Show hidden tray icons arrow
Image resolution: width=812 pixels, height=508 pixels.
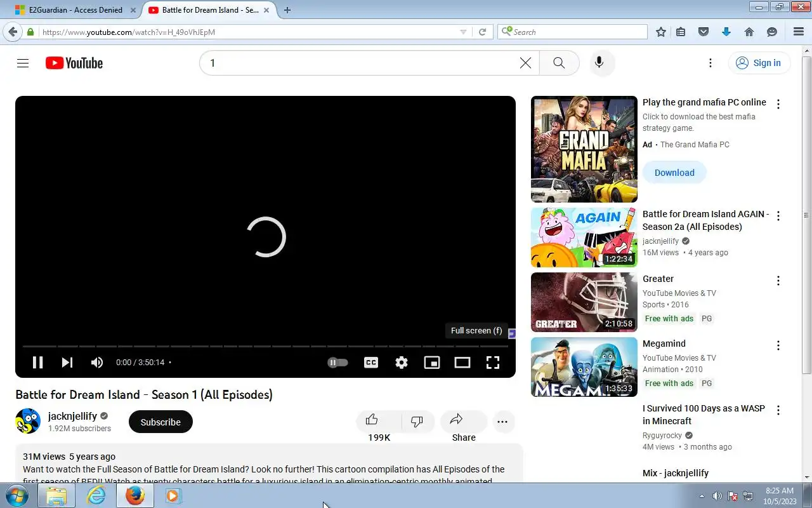click(702, 496)
